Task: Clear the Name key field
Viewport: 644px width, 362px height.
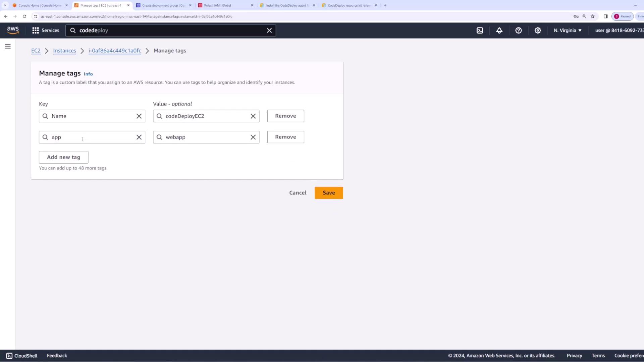Action: [x=139, y=116]
